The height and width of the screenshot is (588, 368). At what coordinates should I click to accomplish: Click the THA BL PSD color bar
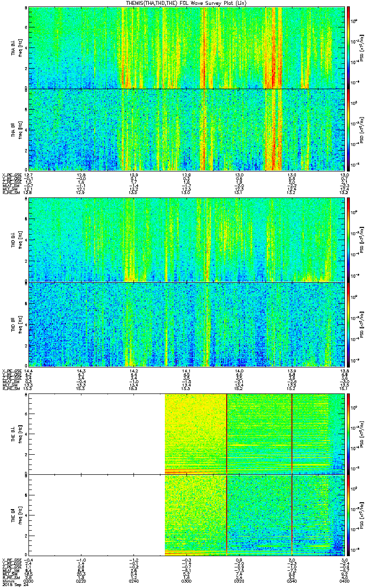348,48
